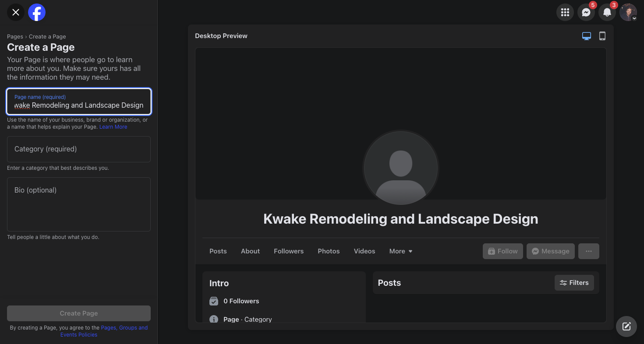Viewport: 644px width, 344px height.
Task: Open Facebook home via logo
Action: click(37, 12)
